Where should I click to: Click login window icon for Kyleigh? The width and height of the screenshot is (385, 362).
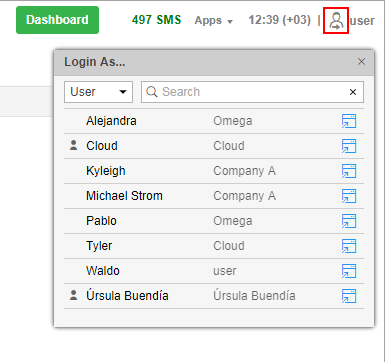pyautogui.click(x=349, y=171)
